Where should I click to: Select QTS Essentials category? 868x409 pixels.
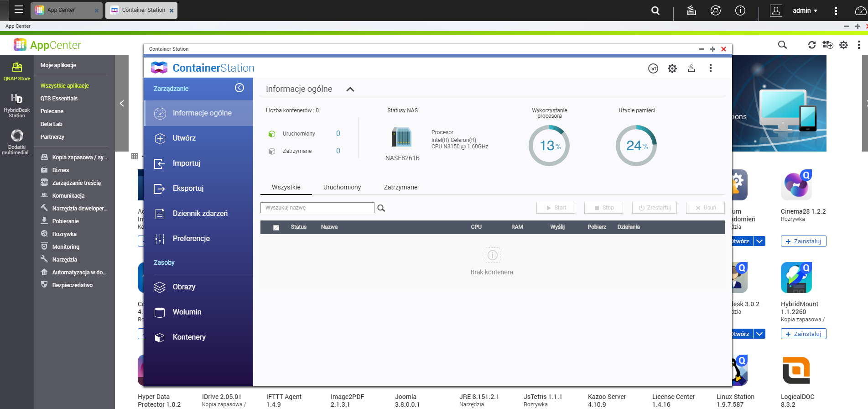[x=59, y=99]
